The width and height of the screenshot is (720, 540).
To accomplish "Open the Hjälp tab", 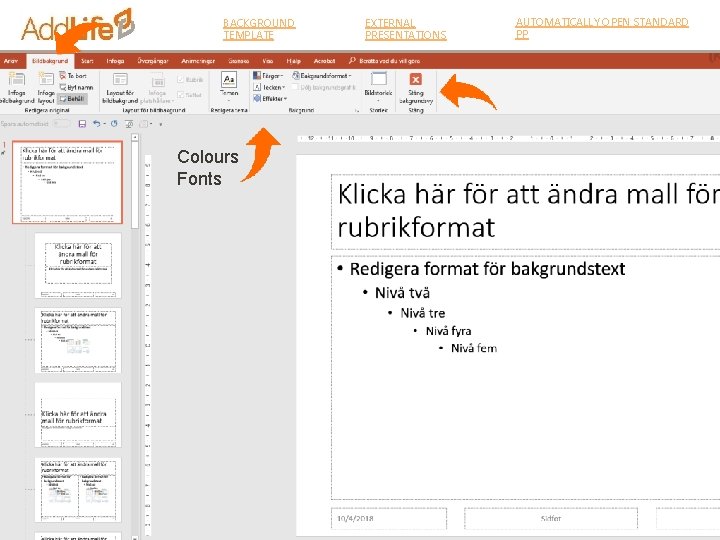I will [293, 61].
